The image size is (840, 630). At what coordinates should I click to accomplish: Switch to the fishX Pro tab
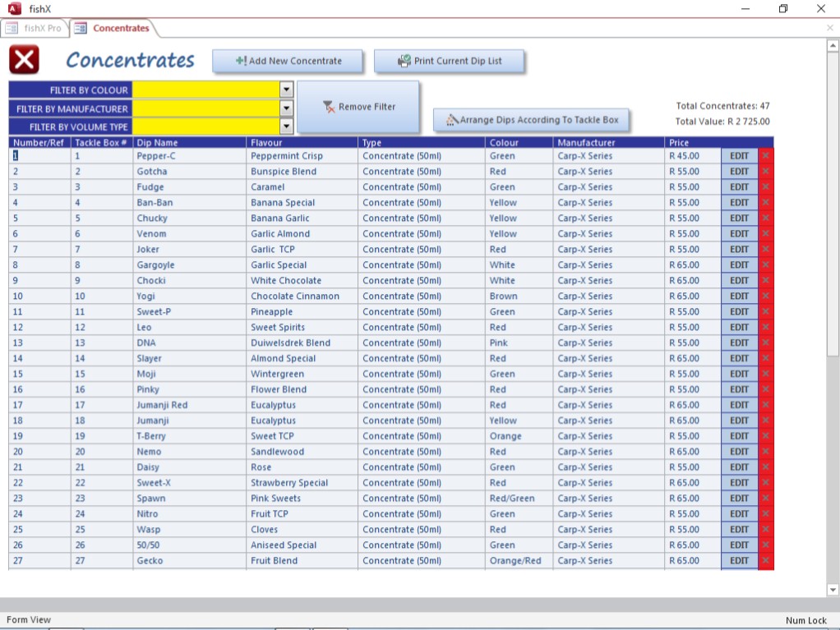pos(35,28)
